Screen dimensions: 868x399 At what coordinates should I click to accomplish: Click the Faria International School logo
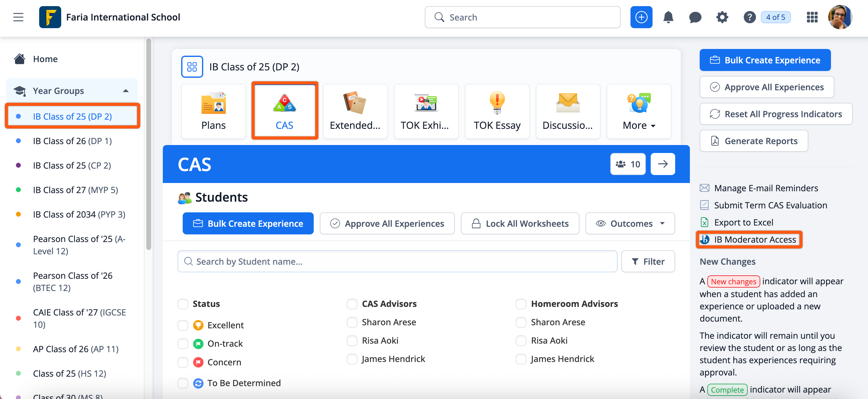50,17
